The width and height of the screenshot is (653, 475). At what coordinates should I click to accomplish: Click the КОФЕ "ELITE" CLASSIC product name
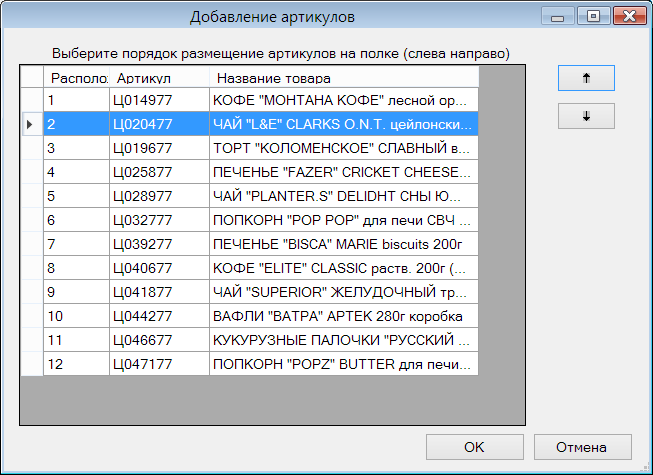[x=344, y=268]
